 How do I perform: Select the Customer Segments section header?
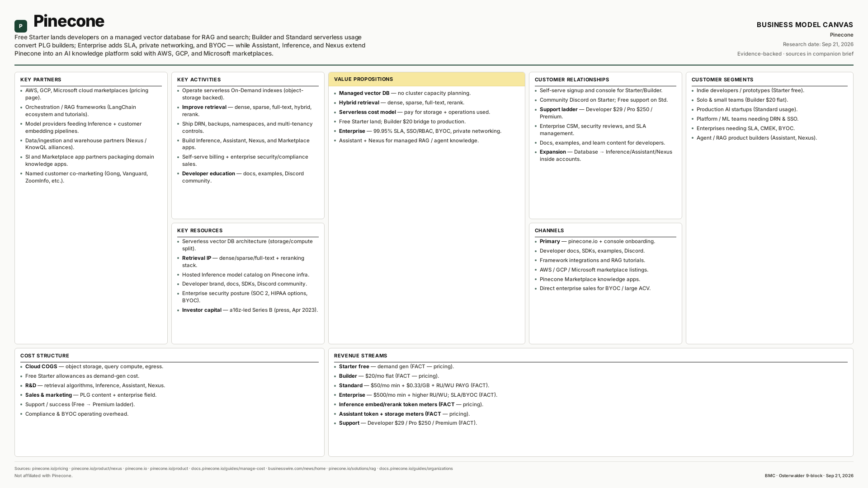[722, 80]
